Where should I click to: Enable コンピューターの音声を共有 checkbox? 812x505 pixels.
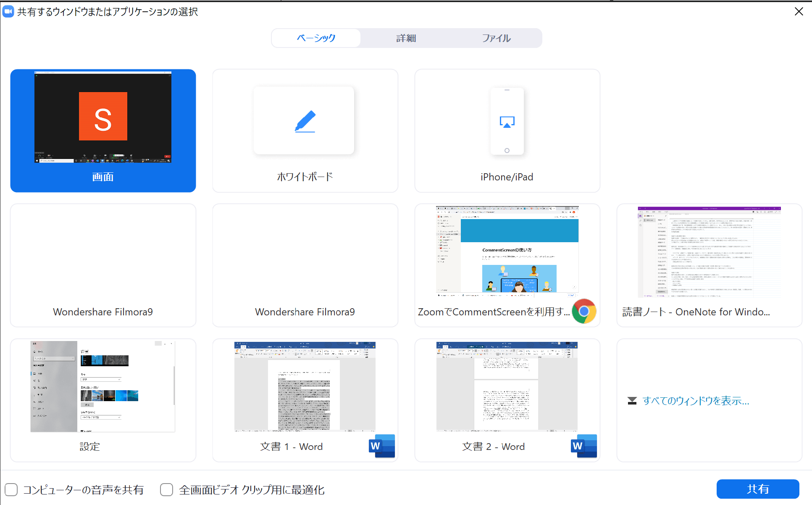coord(11,489)
